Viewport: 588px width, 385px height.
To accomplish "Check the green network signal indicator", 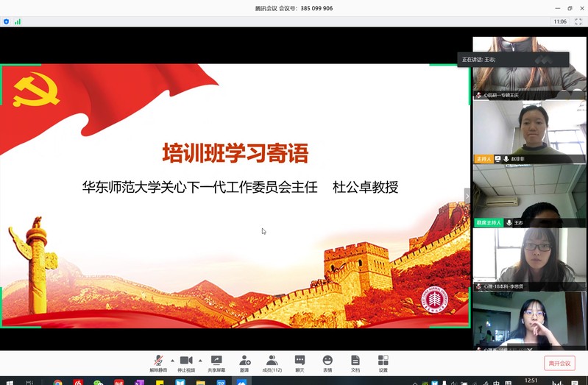I will [x=18, y=22].
